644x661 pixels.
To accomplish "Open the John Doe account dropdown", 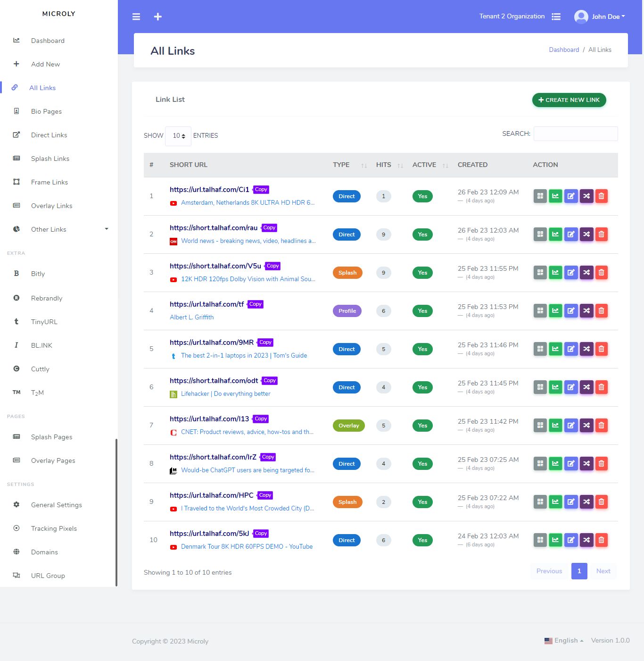I will point(609,17).
